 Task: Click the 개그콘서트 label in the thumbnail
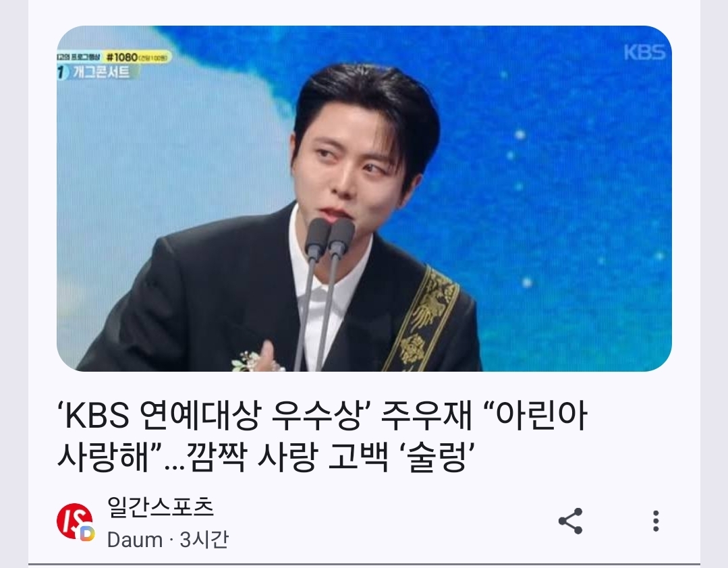click(x=101, y=72)
